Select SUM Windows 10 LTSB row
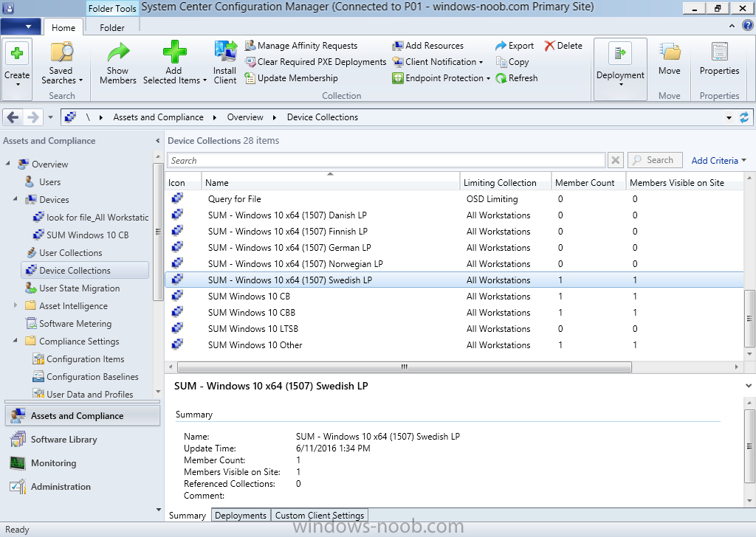The width and height of the screenshot is (756, 537). click(x=453, y=329)
